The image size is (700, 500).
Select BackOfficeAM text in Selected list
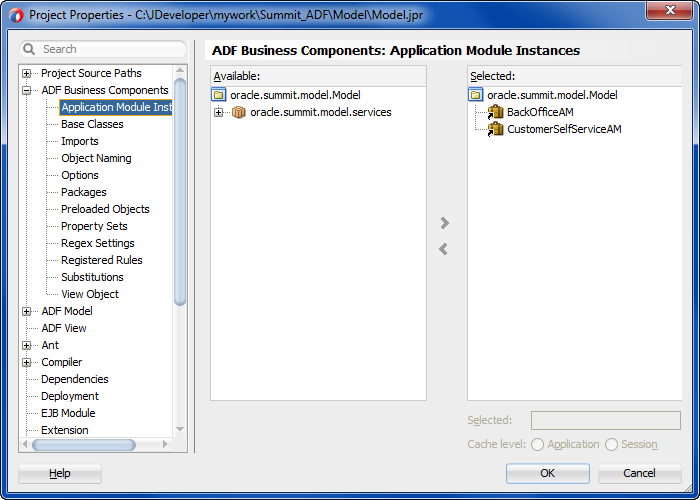pos(540,112)
